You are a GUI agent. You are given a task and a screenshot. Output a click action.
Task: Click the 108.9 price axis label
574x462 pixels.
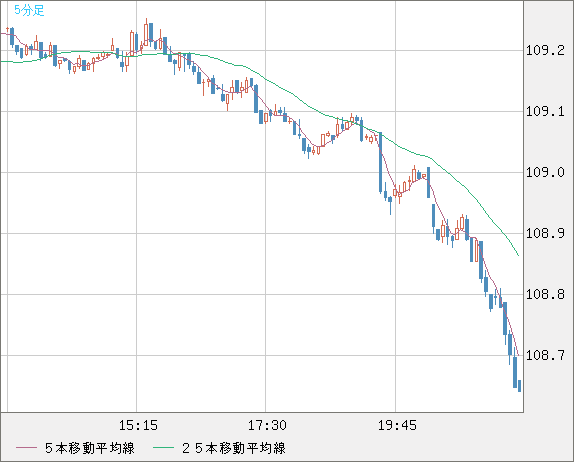[x=545, y=233]
